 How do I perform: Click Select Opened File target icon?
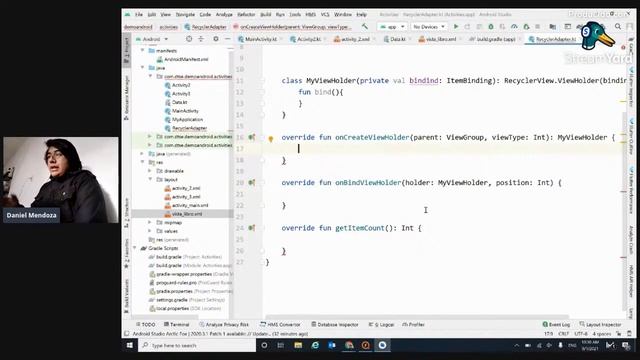[x=189, y=39]
